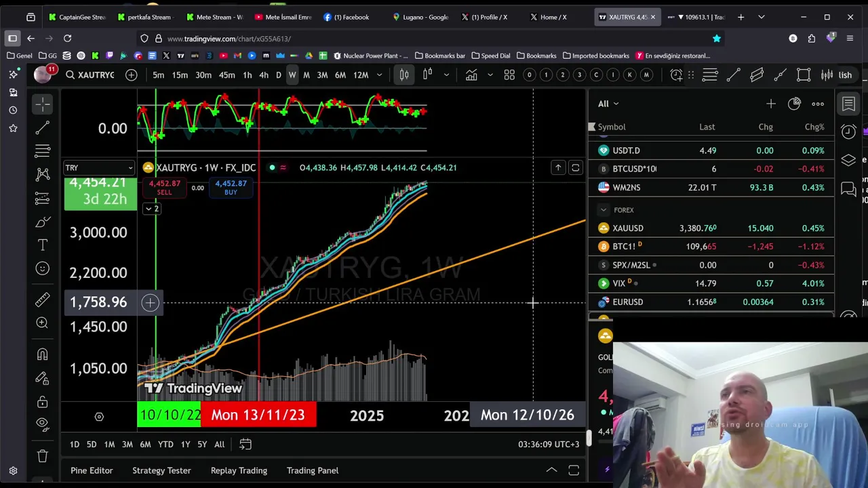Open the layout grid selector
The width and height of the screenshot is (868, 488).
(x=509, y=75)
